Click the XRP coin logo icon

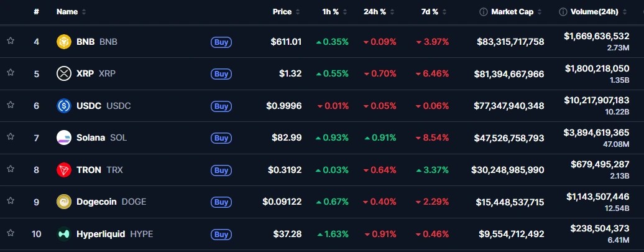64,73
